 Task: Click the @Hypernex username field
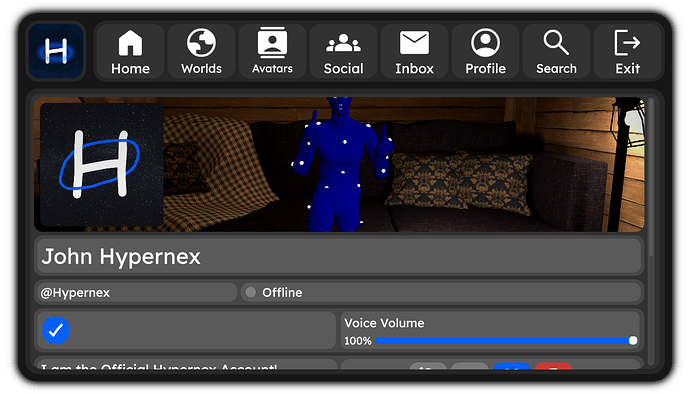pyautogui.click(x=136, y=293)
